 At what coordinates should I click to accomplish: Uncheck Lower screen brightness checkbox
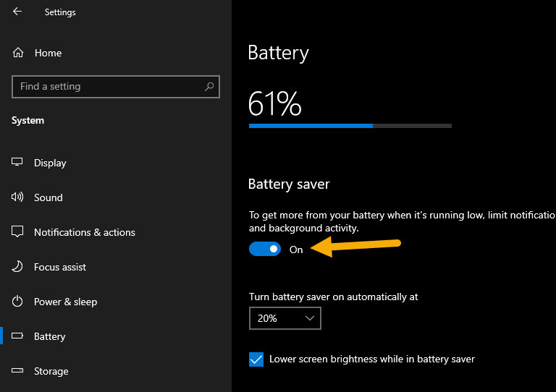[256, 359]
